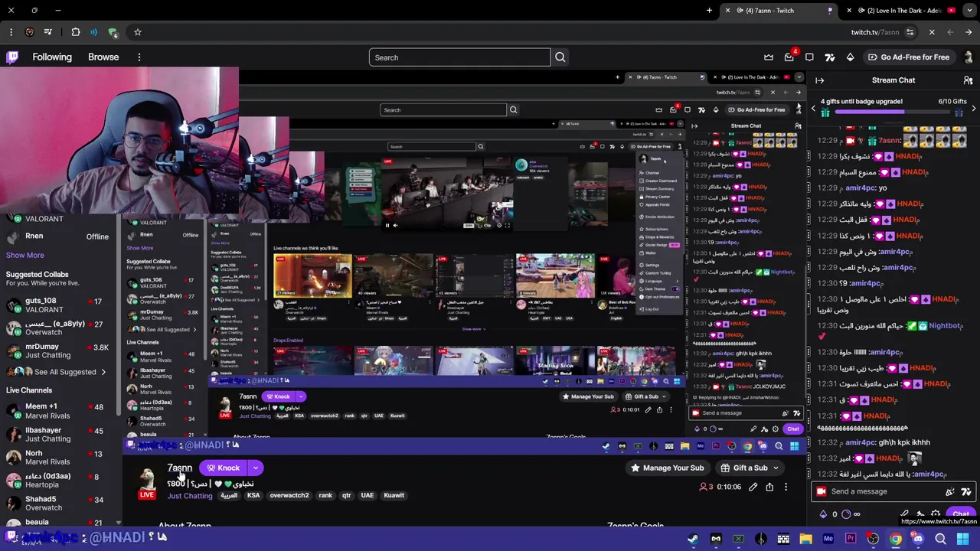Open 7TV emote menu in message box
The height and width of the screenshot is (551, 980).
point(966,492)
